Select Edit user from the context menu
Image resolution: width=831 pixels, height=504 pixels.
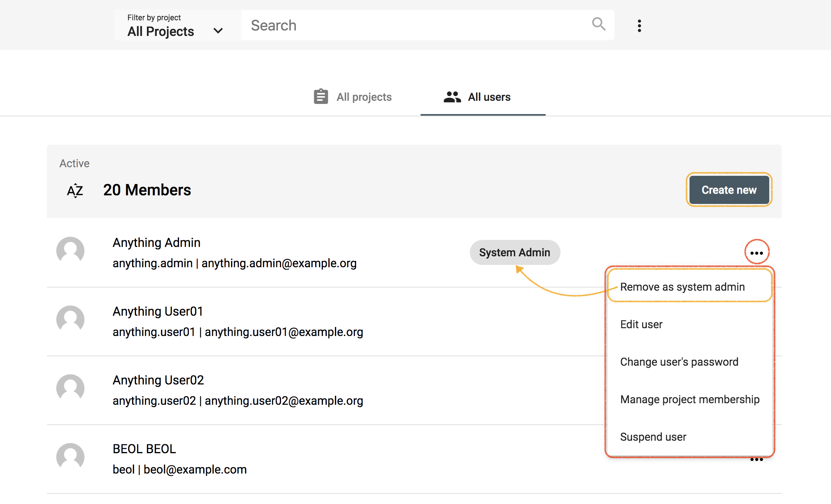641,324
